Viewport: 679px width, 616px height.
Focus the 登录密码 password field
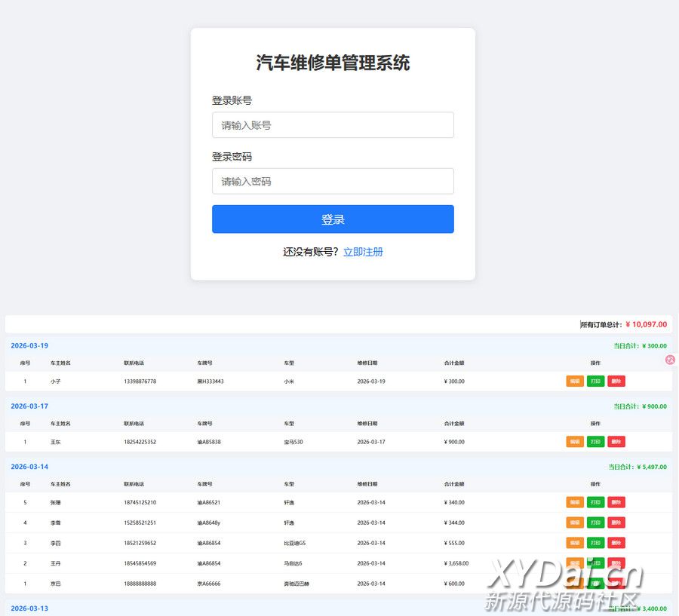[333, 182]
